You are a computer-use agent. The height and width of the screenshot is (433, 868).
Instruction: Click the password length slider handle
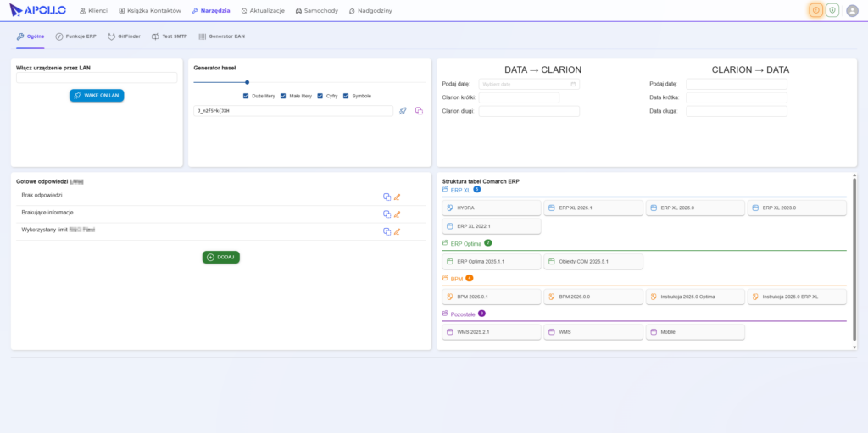coord(247,82)
